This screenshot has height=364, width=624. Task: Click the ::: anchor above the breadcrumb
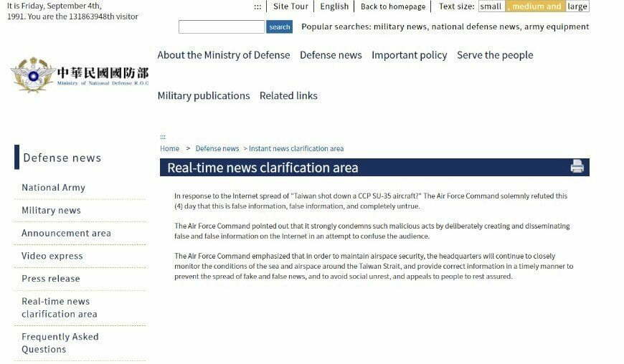[x=163, y=136]
